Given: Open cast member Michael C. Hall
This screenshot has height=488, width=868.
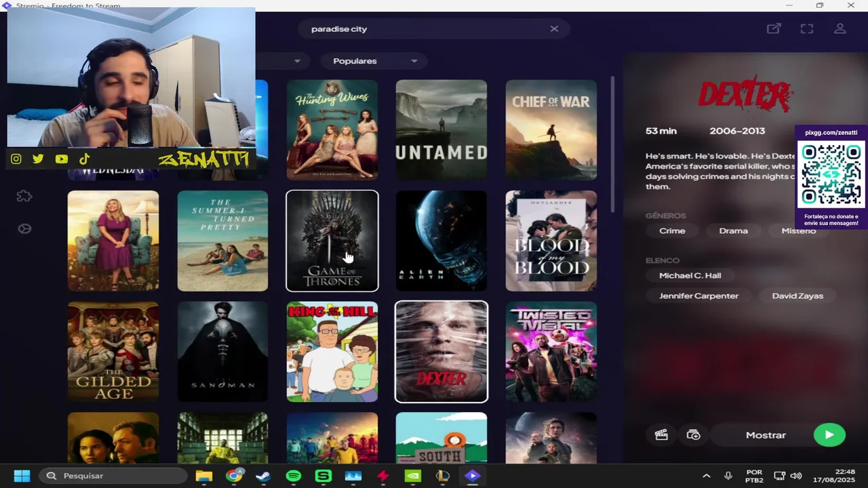Looking at the screenshot, I should [x=690, y=276].
